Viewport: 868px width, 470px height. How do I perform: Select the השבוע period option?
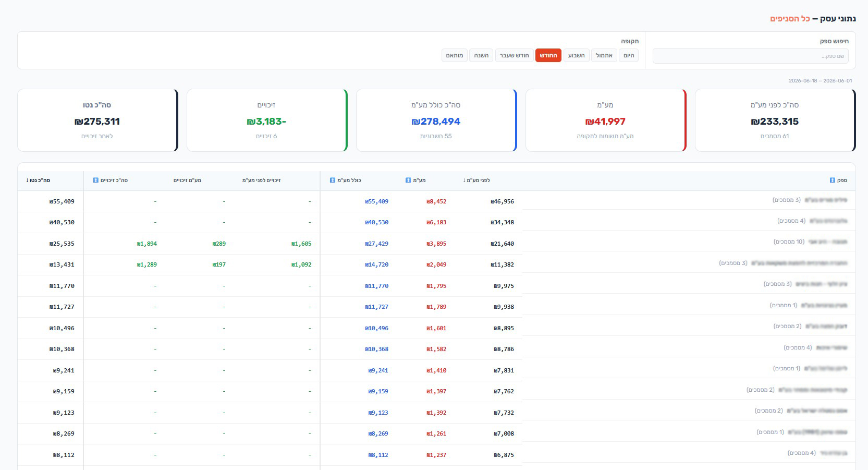pyautogui.click(x=576, y=55)
